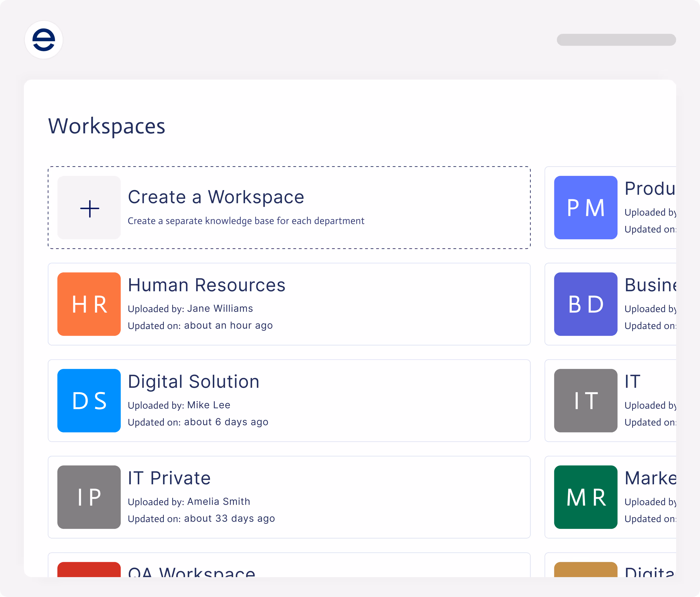Click the PM workspace icon
The height and width of the screenshot is (597, 700).
[585, 207]
